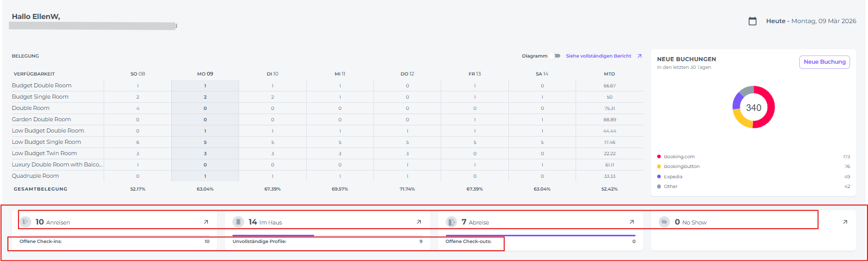
Task: Toggle the Diagramm switch
Action: [556, 56]
